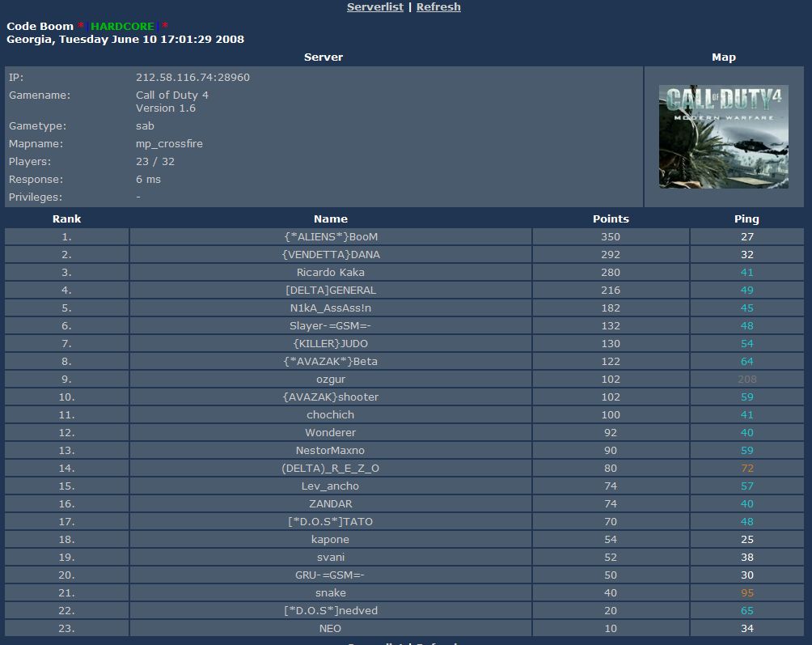Click the Server section header
The height and width of the screenshot is (645, 812).
click(x=324, y=57)
